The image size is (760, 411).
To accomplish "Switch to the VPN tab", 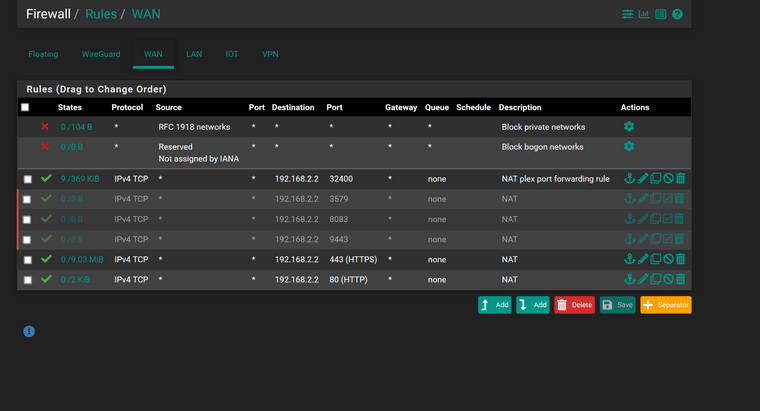I will coord(270,54).
